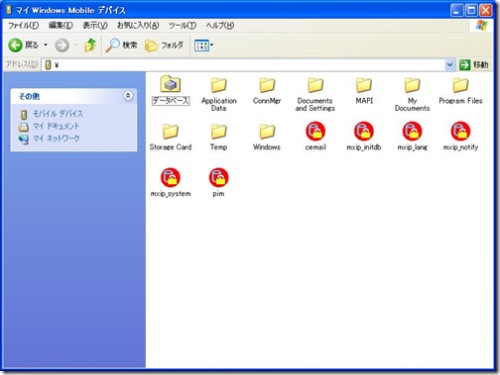
Task: Expand the address bar dropdown
Action: 449,64
